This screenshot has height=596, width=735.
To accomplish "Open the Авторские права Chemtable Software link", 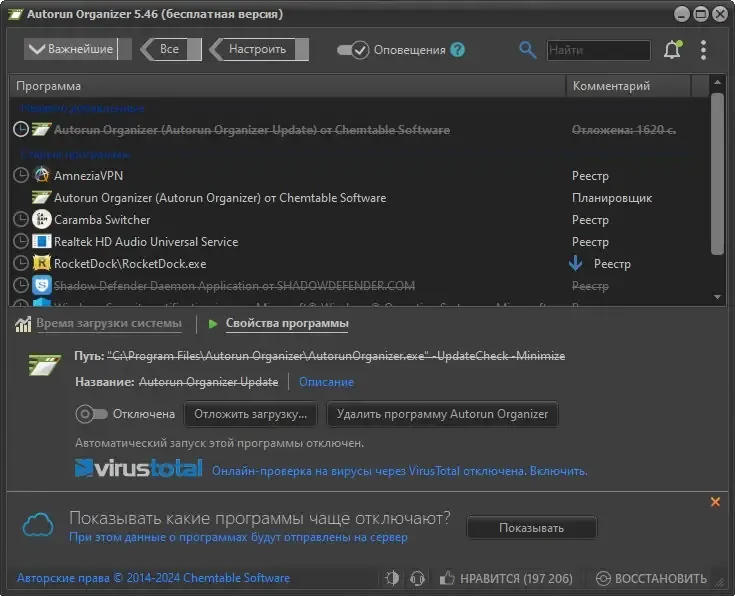I will (x=153, y=578).
